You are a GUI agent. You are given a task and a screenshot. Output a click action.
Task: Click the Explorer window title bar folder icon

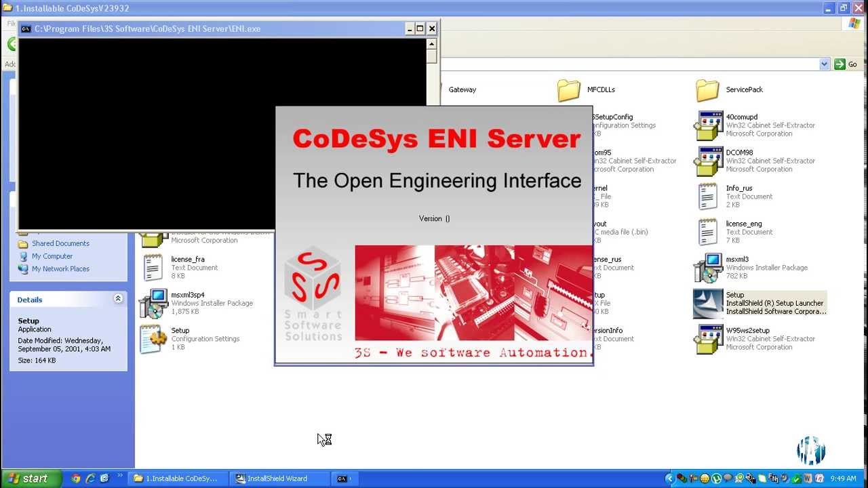tap(7, 8)
